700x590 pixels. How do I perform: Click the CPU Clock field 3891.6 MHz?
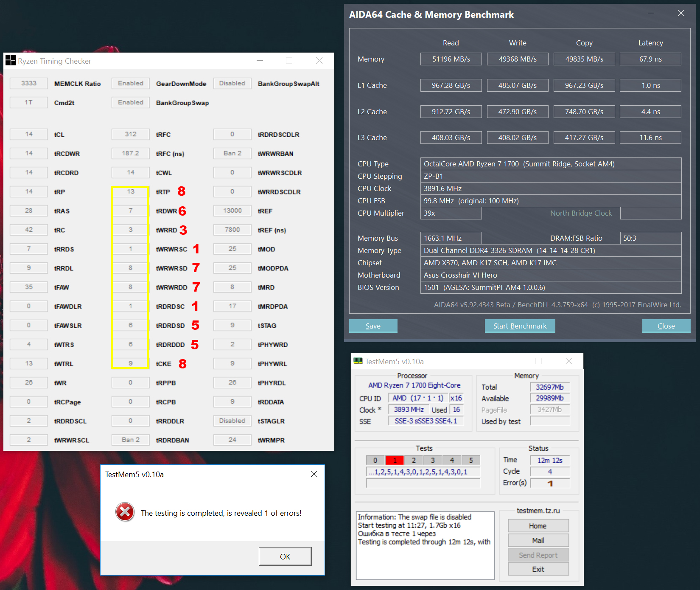pyautogui.click(x=551, y=188)
